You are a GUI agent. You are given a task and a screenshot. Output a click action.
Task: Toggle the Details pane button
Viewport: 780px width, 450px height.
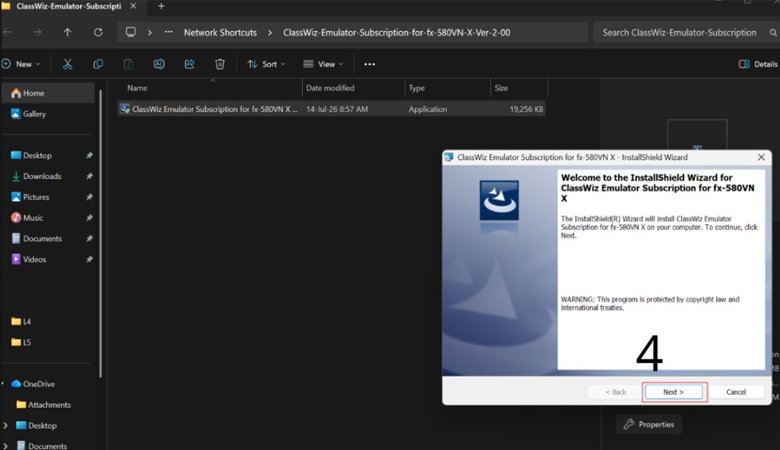click(758, 64)
